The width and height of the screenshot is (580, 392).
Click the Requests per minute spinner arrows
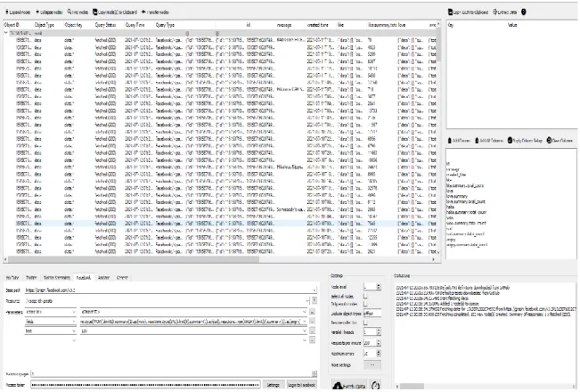(x=379, y=343)
